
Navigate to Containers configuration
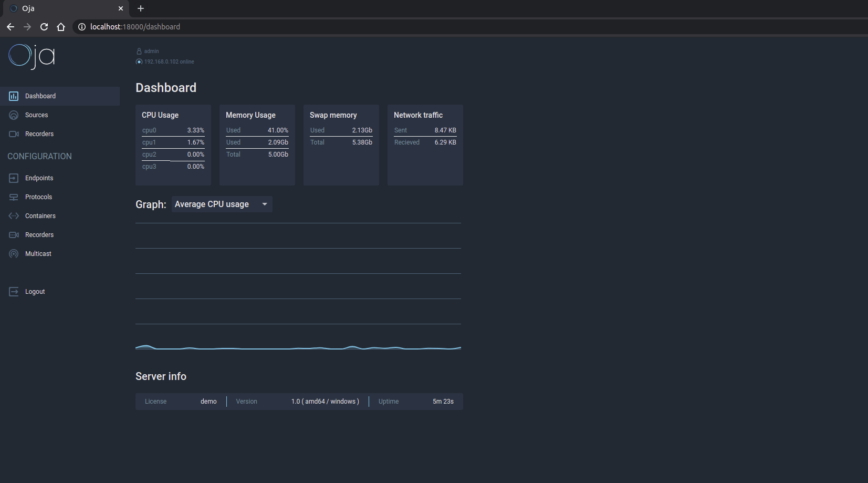click(x=60, y=216)
